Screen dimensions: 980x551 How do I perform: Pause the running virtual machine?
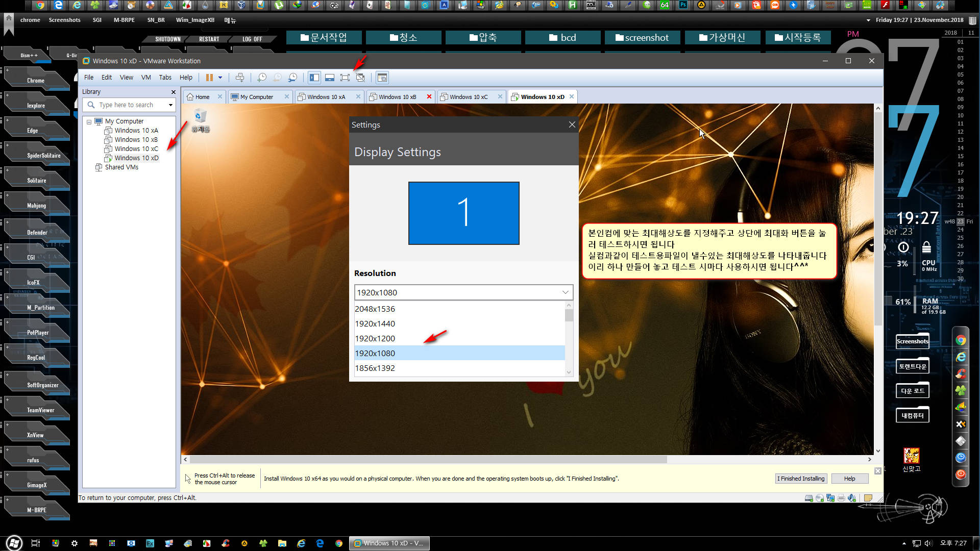tap(209, 78)
